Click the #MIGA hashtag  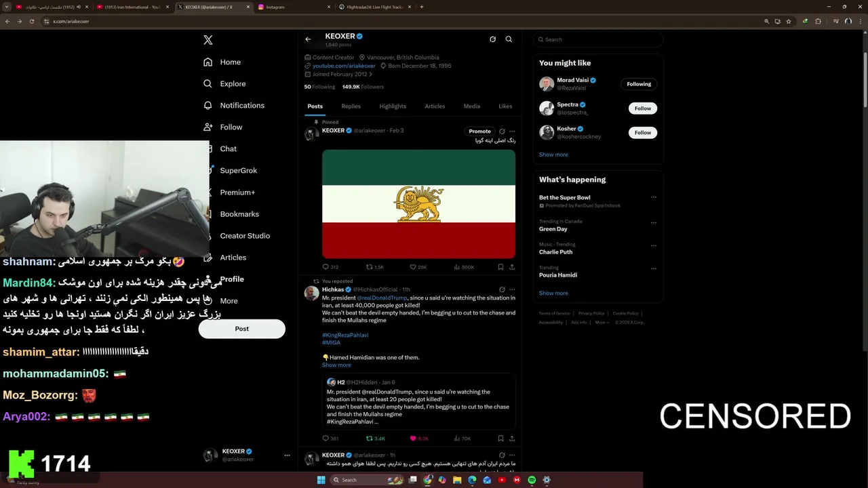[x=331, y=343]
